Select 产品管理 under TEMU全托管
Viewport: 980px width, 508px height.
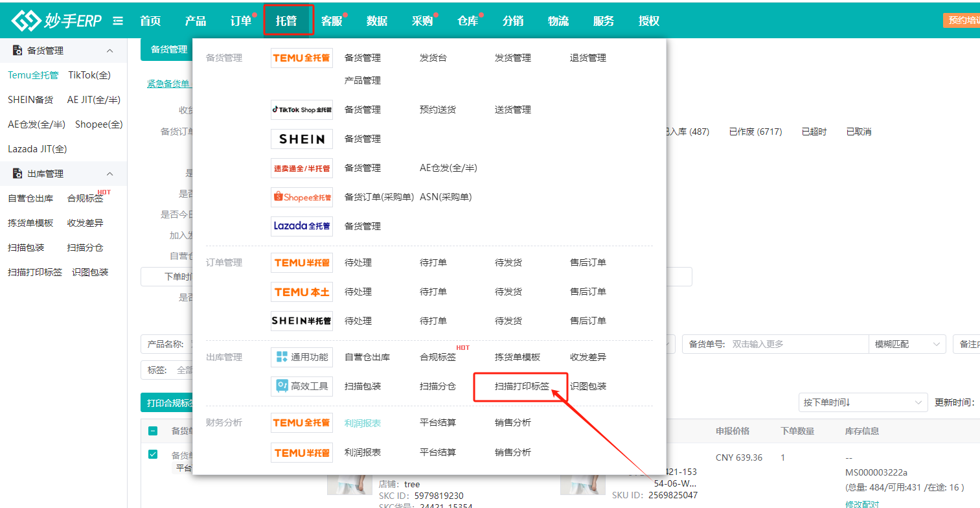[363, 80]
